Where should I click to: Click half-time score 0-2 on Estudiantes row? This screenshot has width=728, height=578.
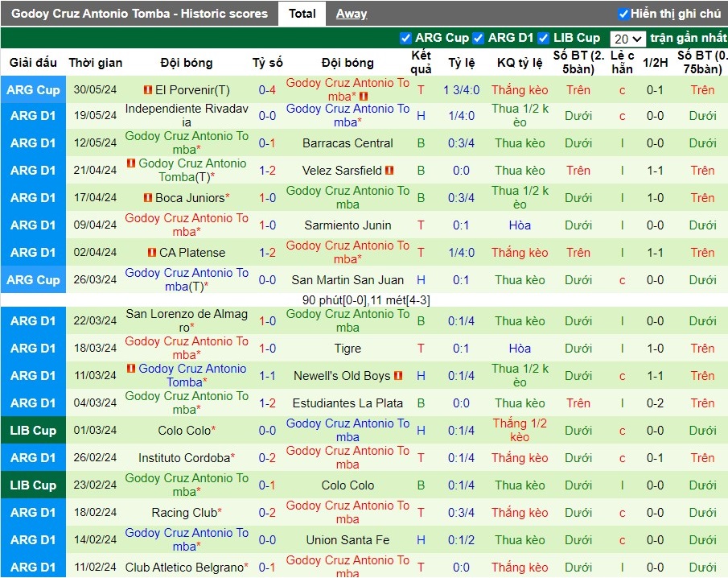pos(655,403)
